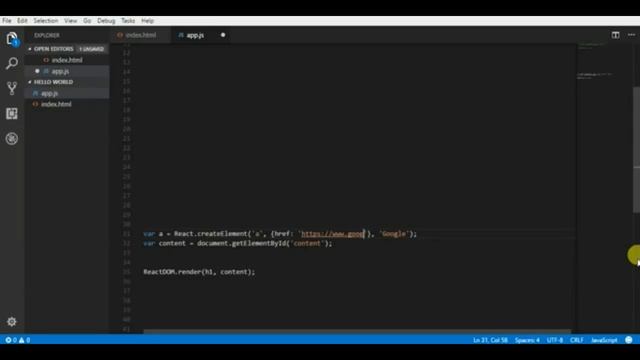Open the Go menu
This screenshot has width=640, height=360.
(x=87, y=21)
